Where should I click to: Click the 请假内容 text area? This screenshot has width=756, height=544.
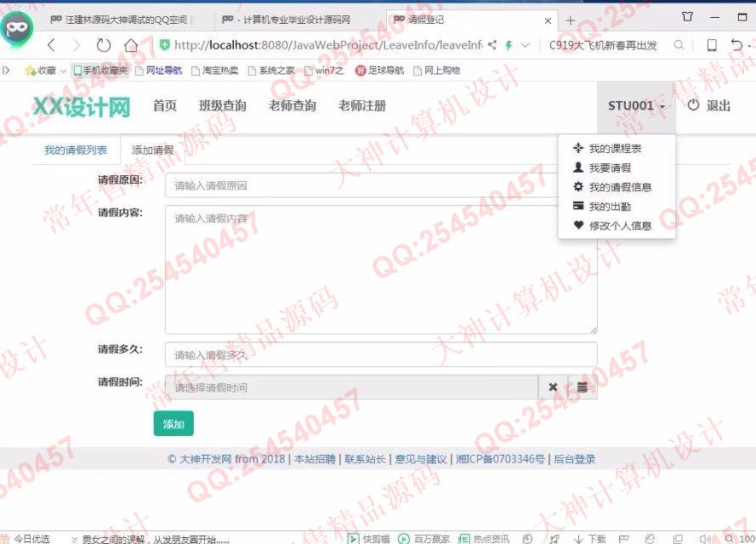pyautogui.click(x=381, y=269)
